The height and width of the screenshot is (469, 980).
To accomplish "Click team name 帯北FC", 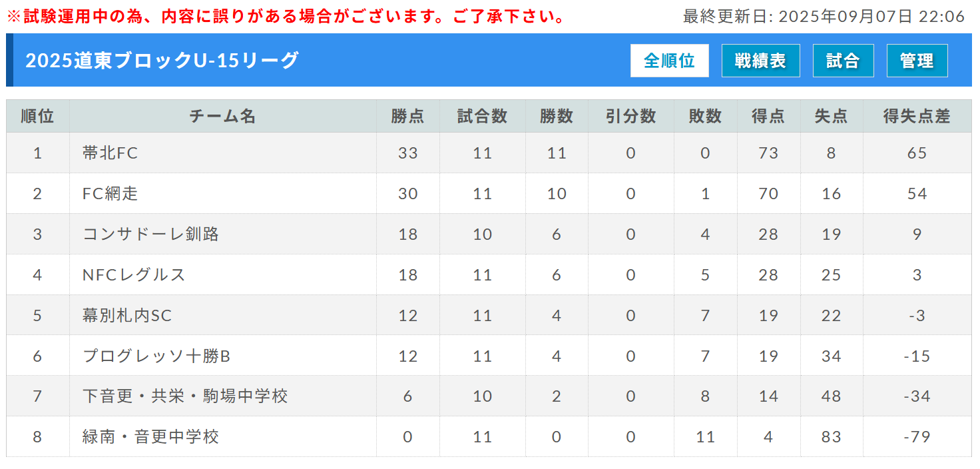I will (x=110, y=153).
